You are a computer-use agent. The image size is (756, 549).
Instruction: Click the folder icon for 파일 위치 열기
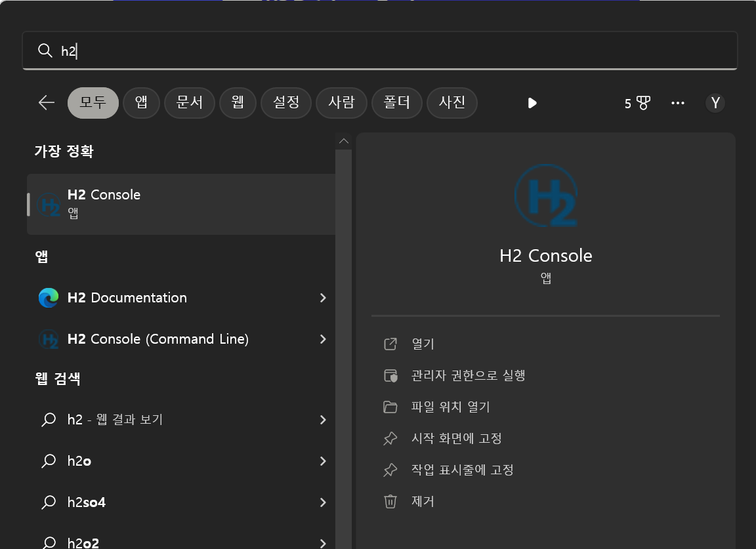(390, 407)
